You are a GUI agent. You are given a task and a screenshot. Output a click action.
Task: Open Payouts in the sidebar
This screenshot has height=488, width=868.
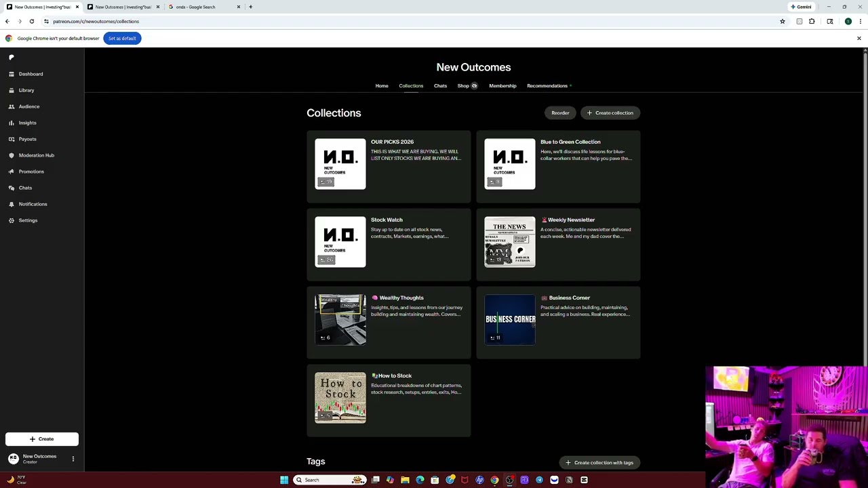(27, 139)
